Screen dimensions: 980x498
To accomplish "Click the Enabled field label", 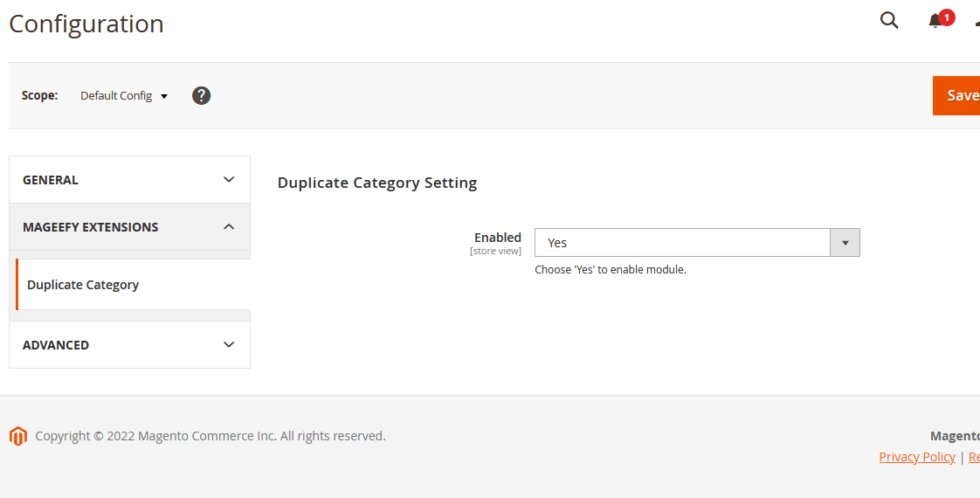I will (x=497, y=238).
